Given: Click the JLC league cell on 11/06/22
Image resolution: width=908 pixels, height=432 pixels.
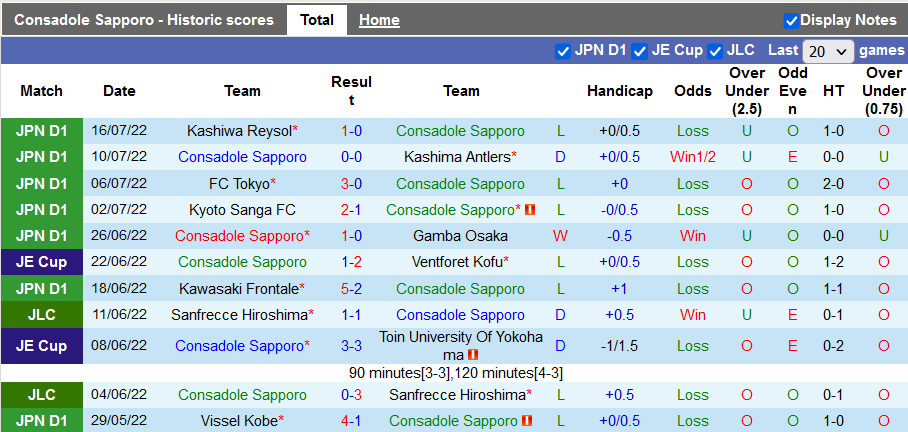Looking at the screenshot, I should (x=42, y=315).
